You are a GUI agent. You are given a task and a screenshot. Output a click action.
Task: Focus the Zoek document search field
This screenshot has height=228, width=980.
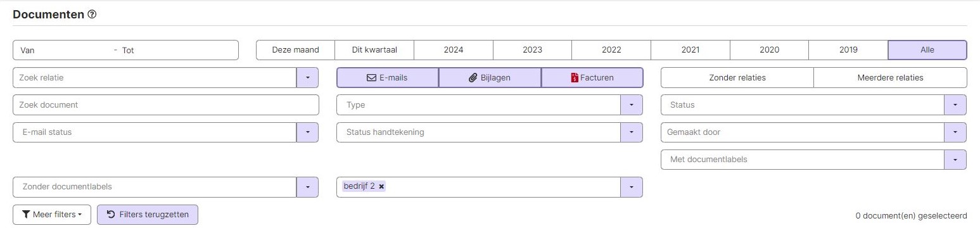pos(166,105)
